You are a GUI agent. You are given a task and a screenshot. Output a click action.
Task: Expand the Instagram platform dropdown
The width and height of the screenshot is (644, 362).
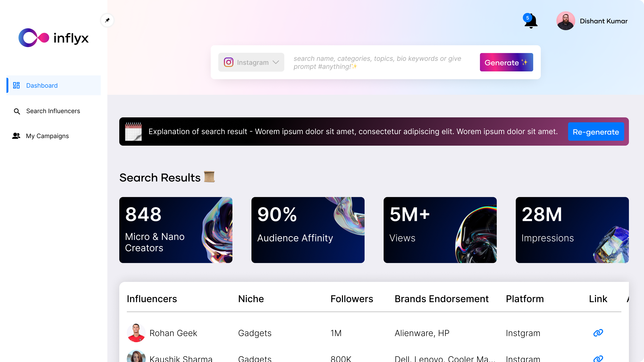pos(276,62)
